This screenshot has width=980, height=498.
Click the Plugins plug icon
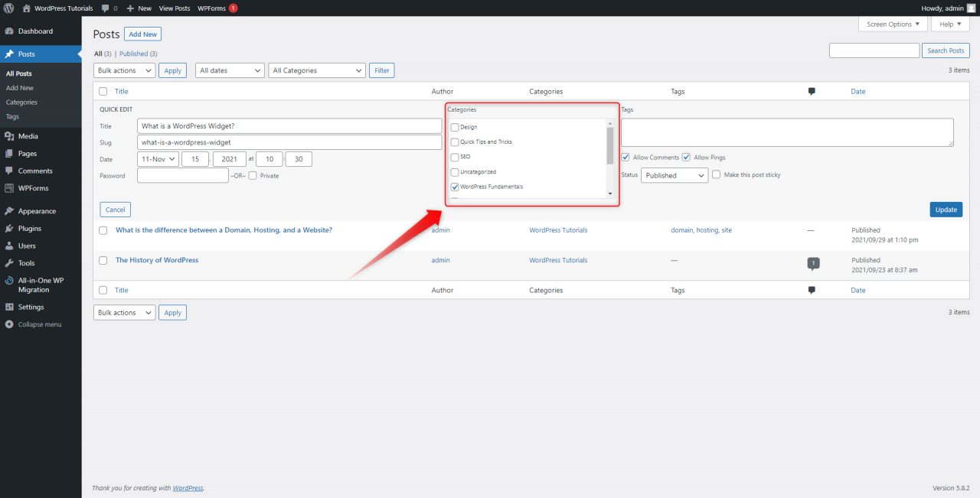(x=9, y=229)
